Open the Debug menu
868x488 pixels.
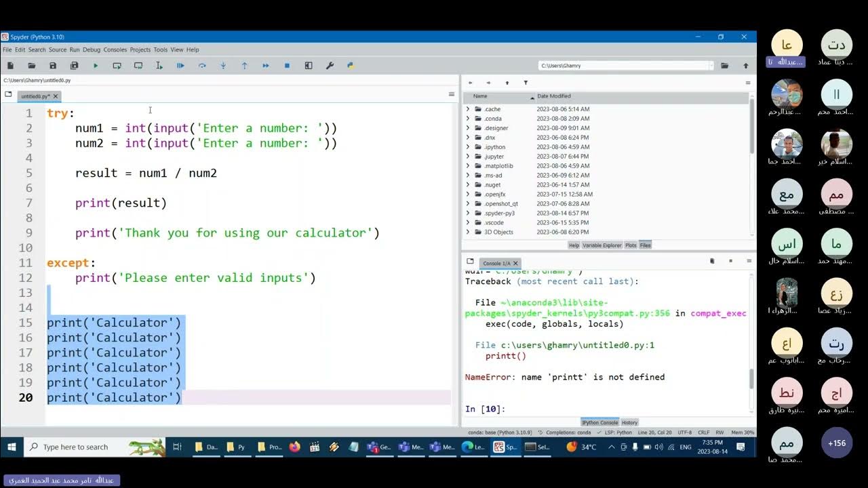point(92,49)
